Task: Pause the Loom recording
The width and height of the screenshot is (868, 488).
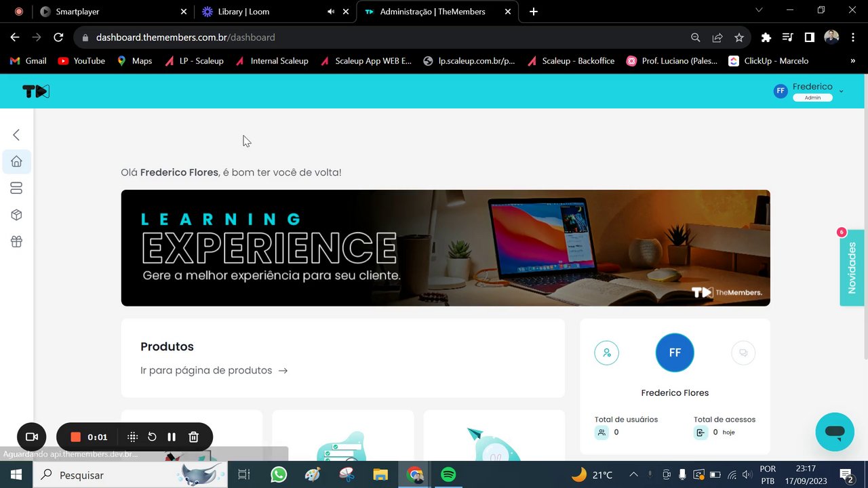Action: click(x=172, y=437)
